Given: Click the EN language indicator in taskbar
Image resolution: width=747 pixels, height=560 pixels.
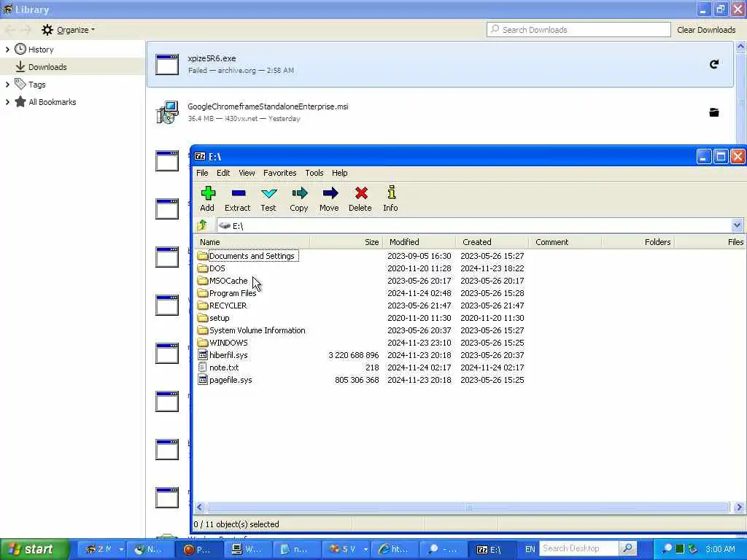Looking at the screenshot, I should 530,549.
